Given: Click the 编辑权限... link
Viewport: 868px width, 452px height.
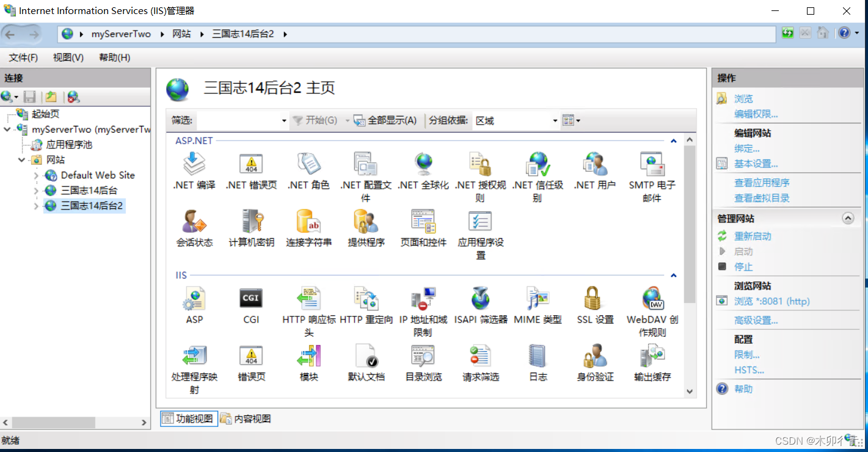Looking at the screenshot, I should (x=756, y=114).
